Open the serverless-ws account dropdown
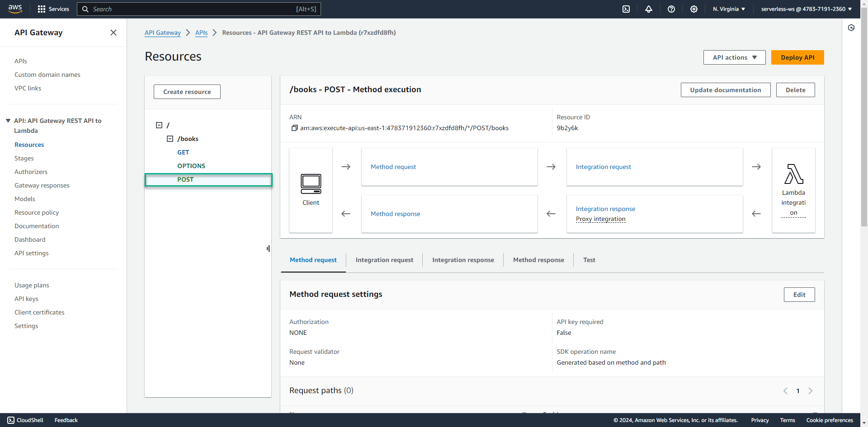This screenshot has width=868, height=427. (807, 9)
